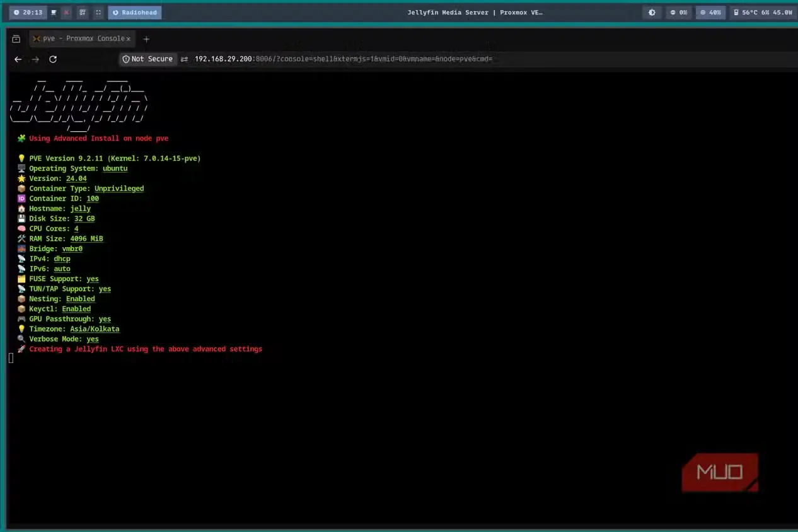
Task: Go back in browser history
Action: [18, 59]
